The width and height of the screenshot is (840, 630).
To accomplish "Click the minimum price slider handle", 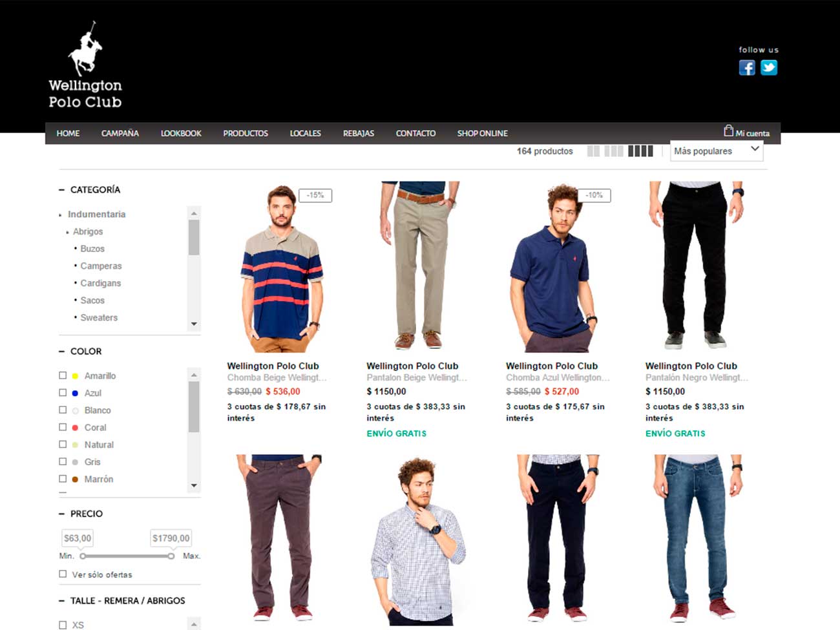I will (83, 556).
